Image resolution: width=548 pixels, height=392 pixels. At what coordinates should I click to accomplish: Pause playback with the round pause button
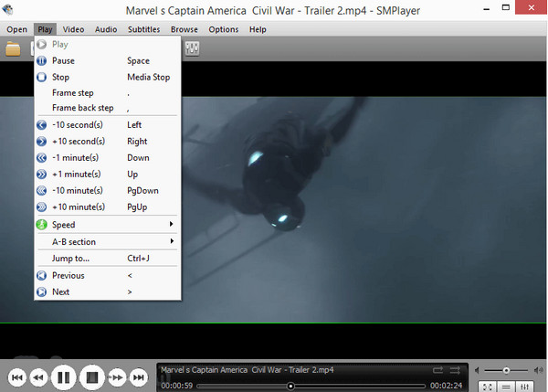(64, 377)
